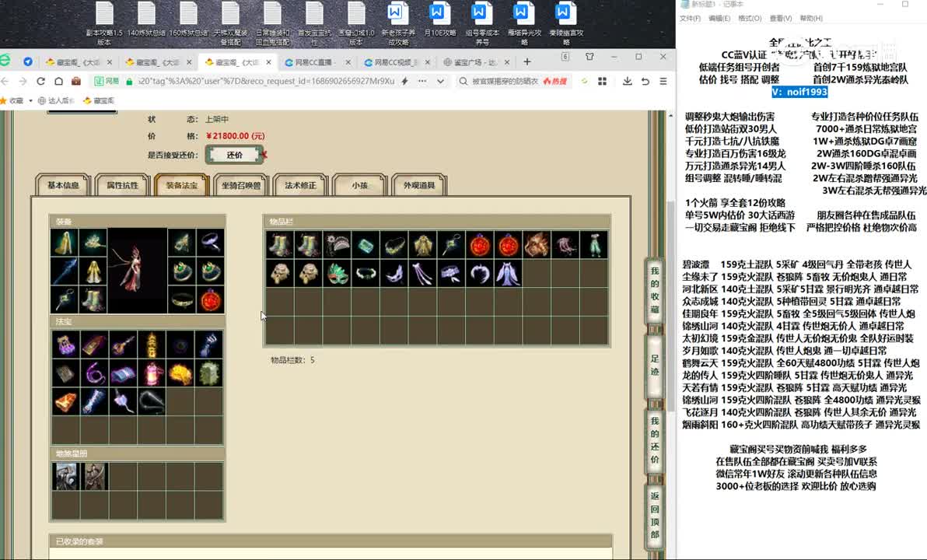Open the 外观道具 tab
927x560 pixels.
point(419,185)
